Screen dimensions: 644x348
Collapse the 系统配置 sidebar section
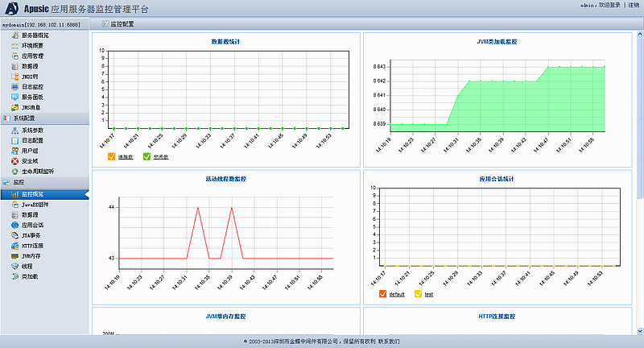(44, 118)
